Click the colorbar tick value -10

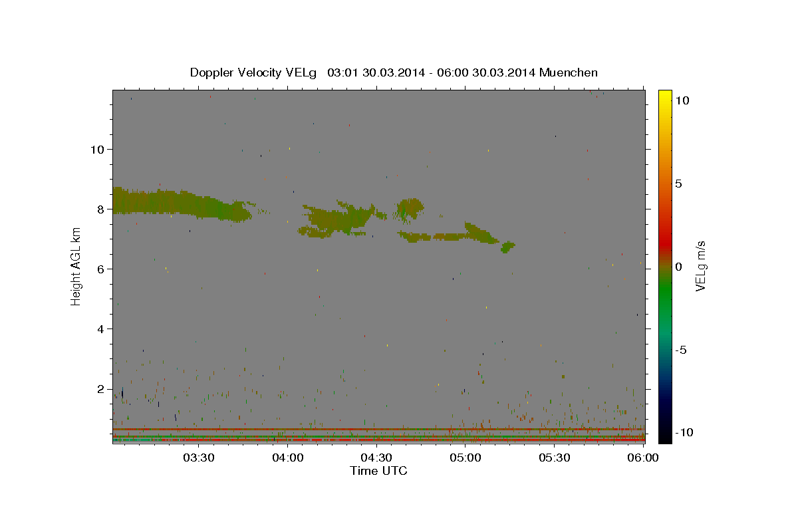(x=685, y=433)
